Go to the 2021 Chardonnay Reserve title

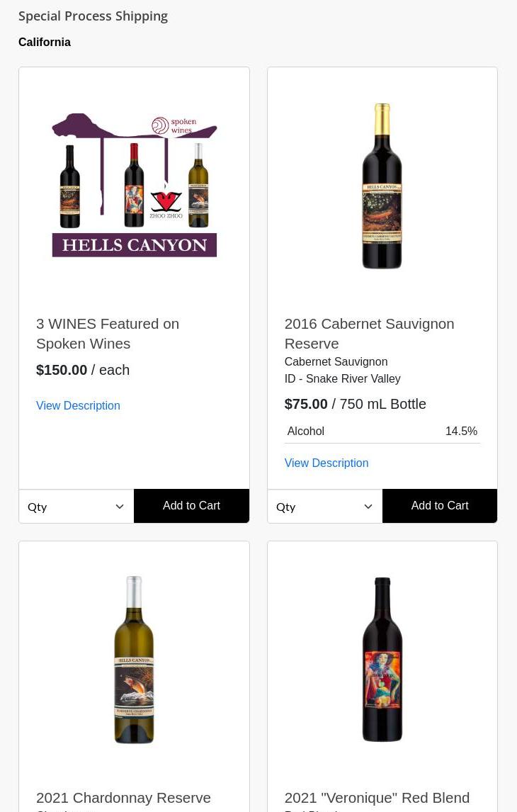point(123,797)
